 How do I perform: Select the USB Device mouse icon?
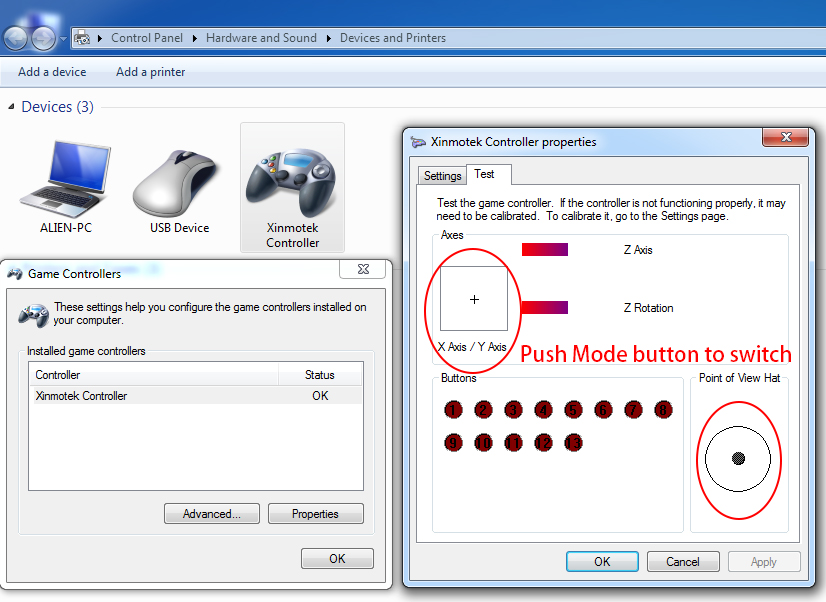pos(175,183)
